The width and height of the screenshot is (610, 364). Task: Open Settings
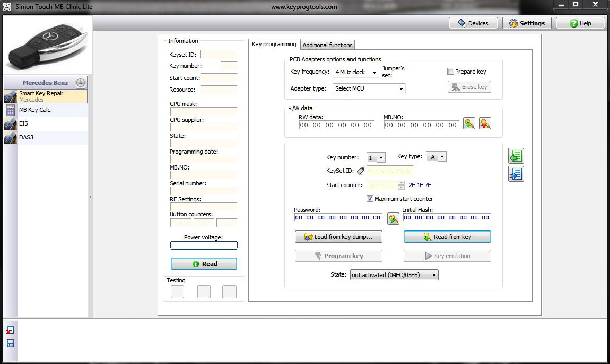[527, 23]
